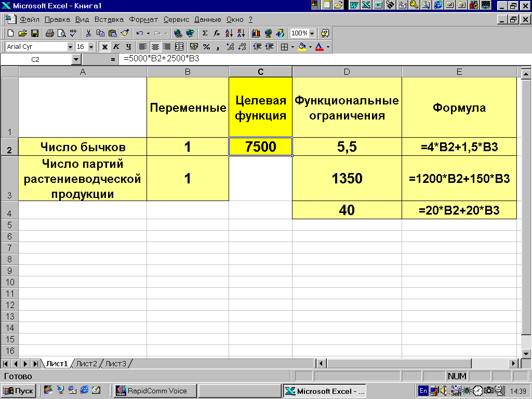The width and height of the screenshot is (532, 399).
Task: Create a new workbook with the New icon
Action: click(x=10, y=33)
